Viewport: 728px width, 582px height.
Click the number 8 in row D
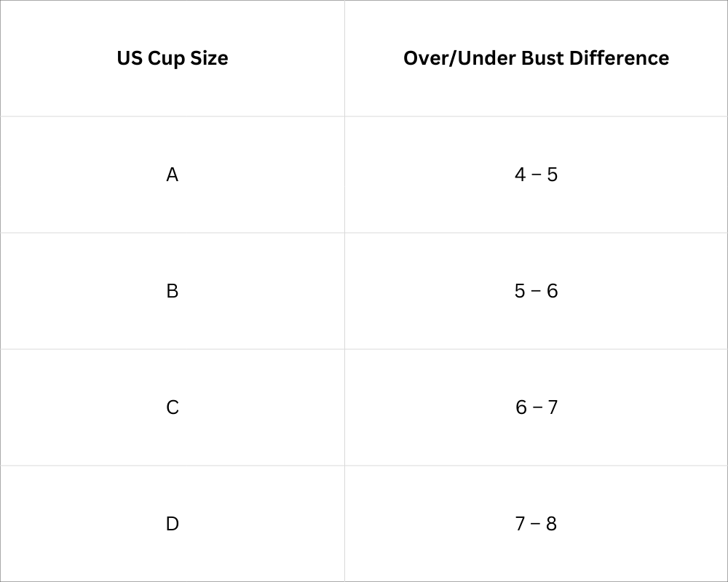[x=552, y=524]
